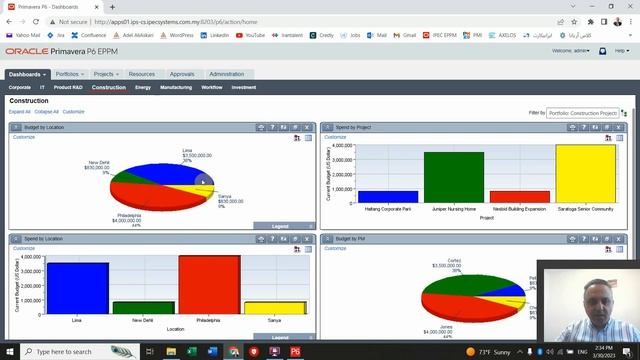The image size is (640, 360).
Task: Switch to the Workflow dashboard
Action: point(212,87)
